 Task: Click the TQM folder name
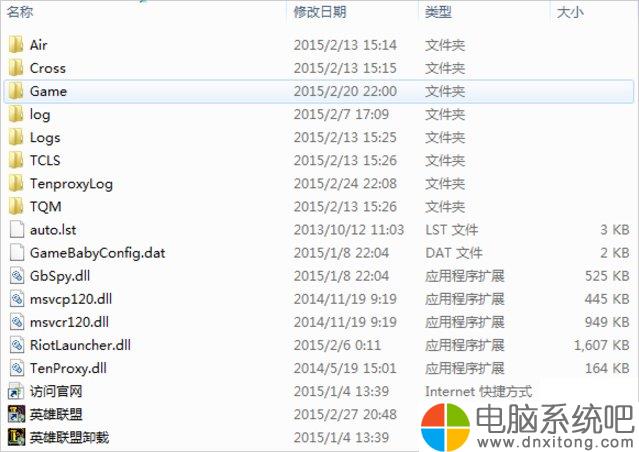point(46,207)
